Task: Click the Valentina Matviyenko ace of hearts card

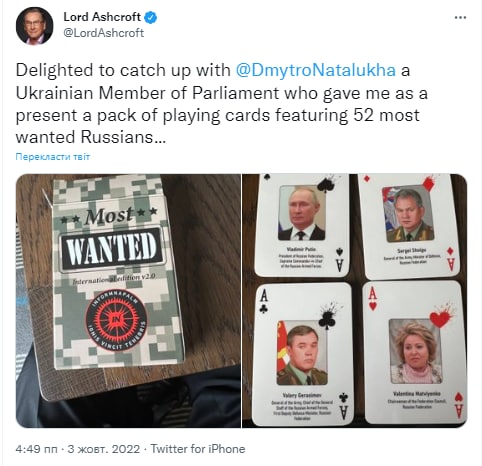Action: pyautogui.click(x=416, y=352)
